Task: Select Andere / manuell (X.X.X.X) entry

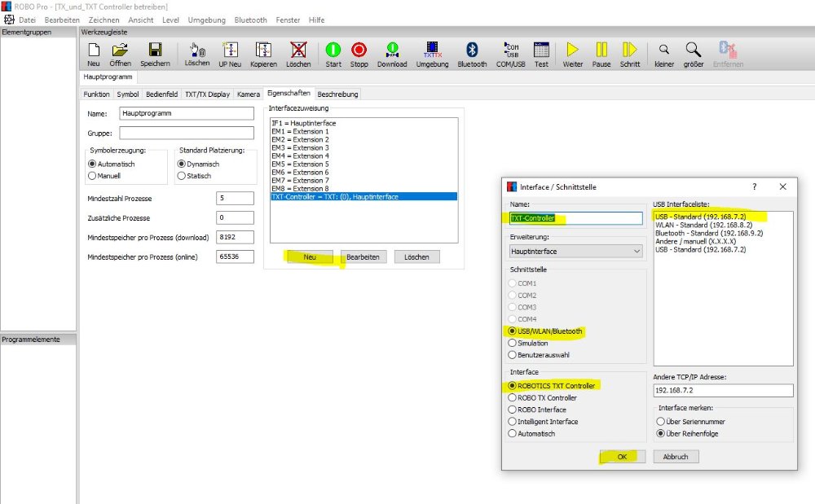Action: click(x=695, y=241)
